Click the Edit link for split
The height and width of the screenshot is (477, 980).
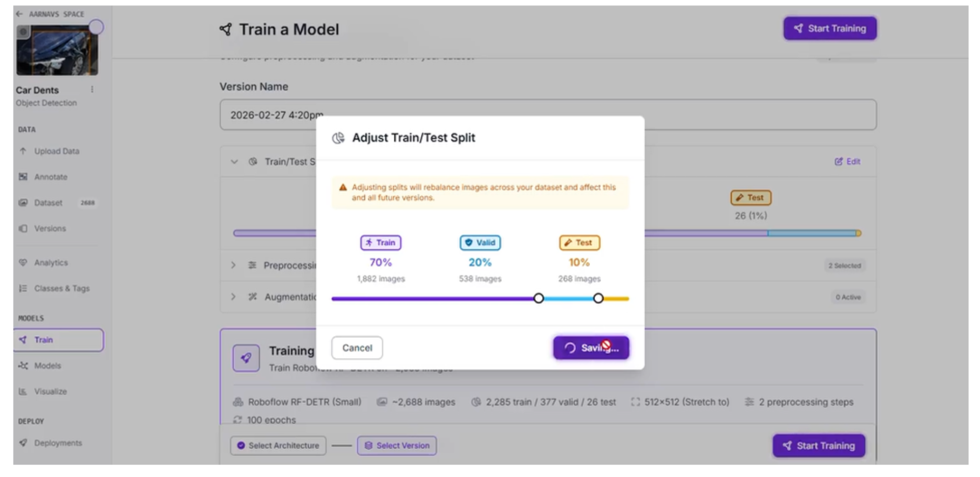point(847,161)
